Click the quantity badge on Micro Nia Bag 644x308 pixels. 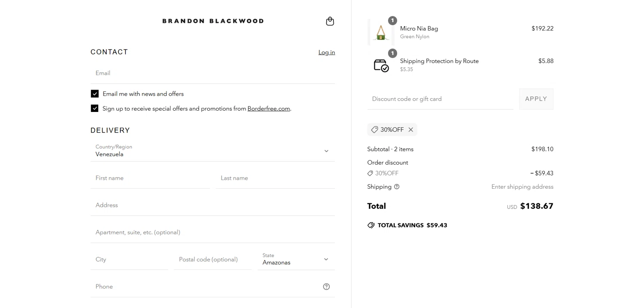point(392,21)
